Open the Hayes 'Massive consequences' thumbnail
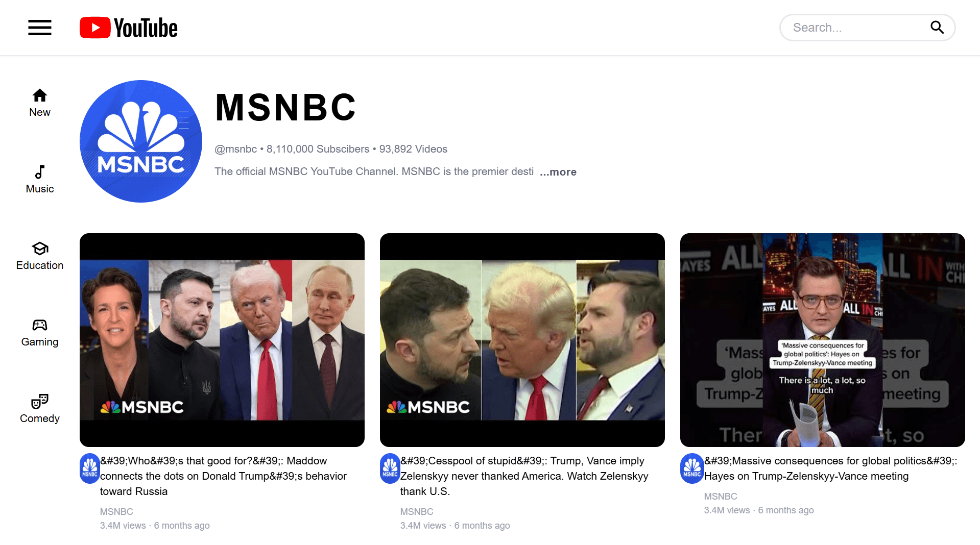 point(823,340)
